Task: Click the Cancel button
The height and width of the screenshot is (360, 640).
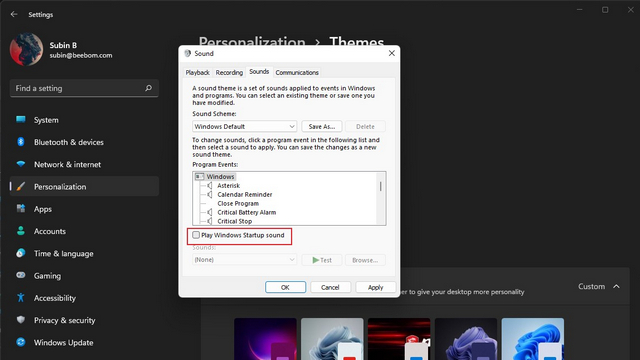Action: click(x=330, y=287)
